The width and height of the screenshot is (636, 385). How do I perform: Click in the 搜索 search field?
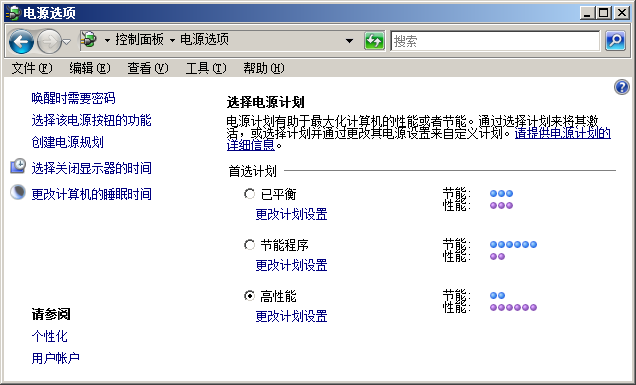[x=495, y=41]
